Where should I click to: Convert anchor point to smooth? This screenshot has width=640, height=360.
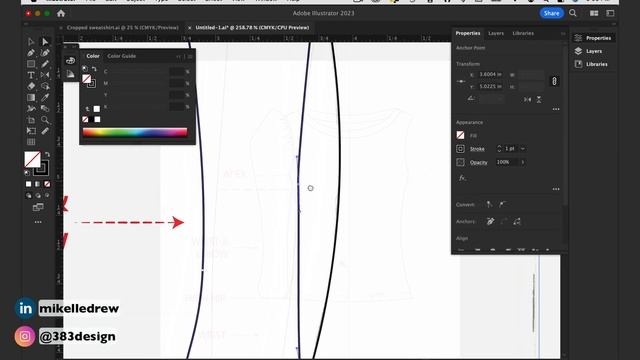pyautogui.click(x=503, y=204)
